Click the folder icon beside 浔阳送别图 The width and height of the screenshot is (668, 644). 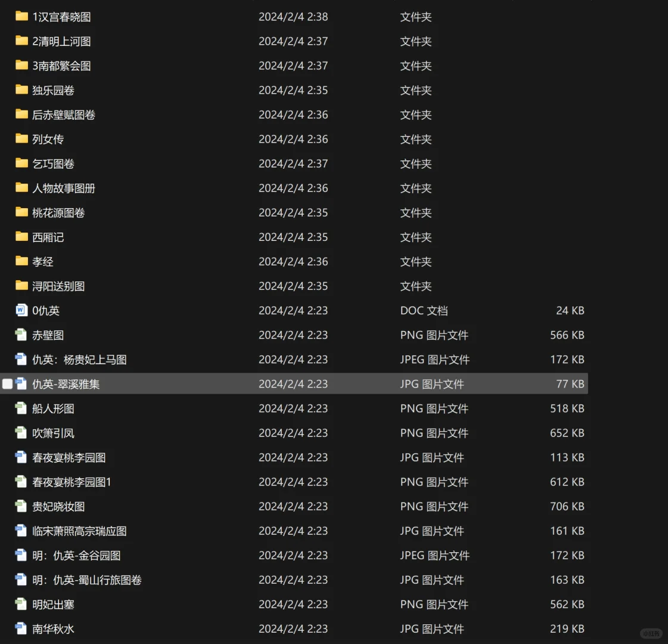(21, 286)
